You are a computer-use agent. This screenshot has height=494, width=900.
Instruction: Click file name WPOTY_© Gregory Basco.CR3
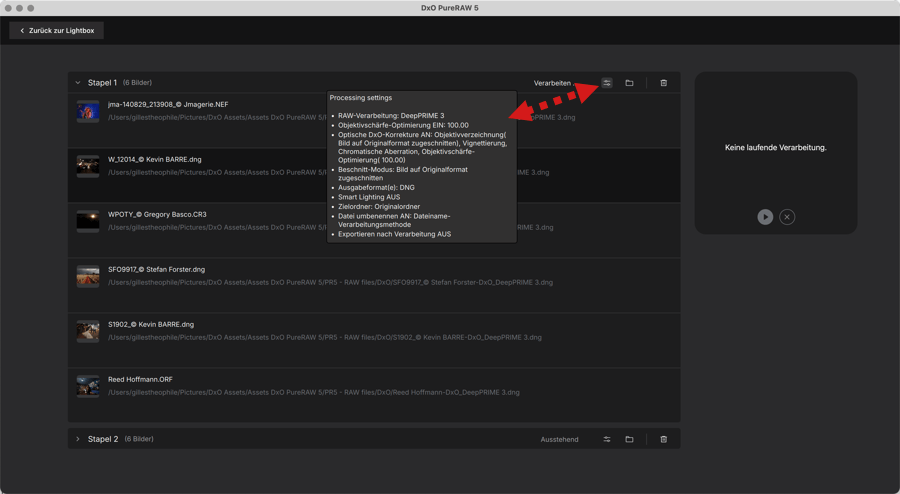157,215
